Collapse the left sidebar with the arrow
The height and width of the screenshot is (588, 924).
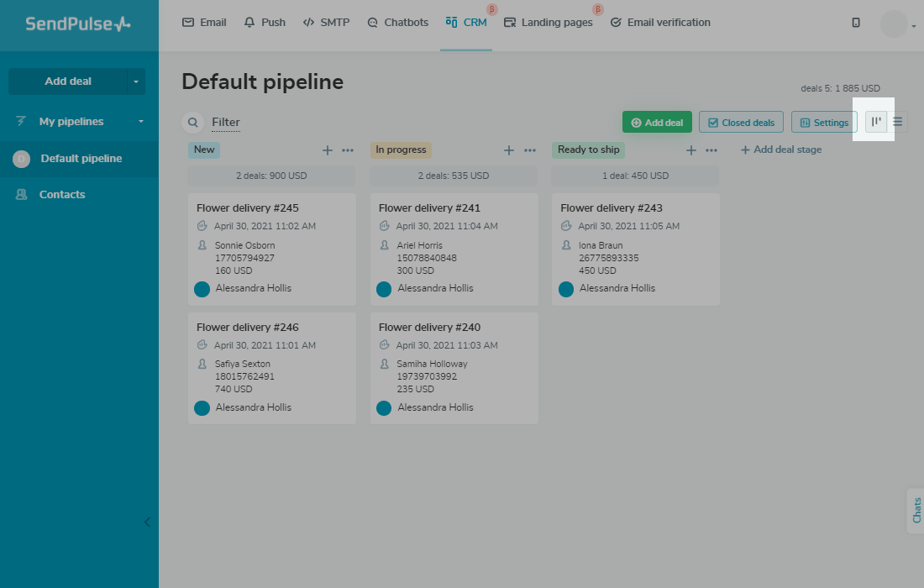pos(147,522)
